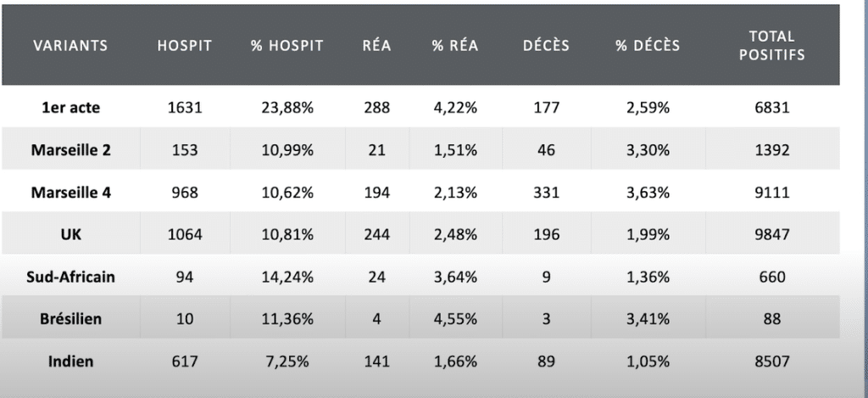
Task: Click the 1631 hospit cell
Action: 184,108
